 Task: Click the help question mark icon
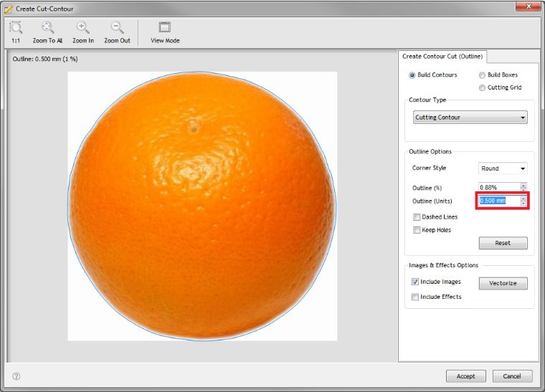point(16,376)
